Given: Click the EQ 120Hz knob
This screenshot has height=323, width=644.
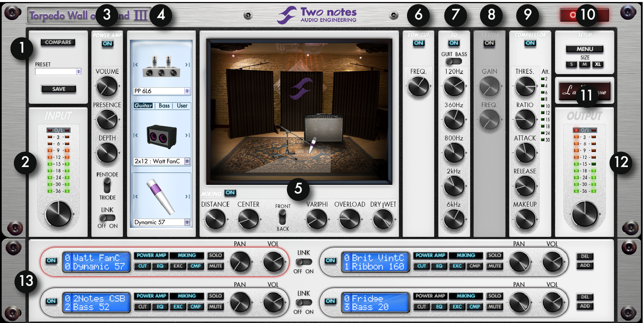Looking at the screenshot, I should (454, 86).
